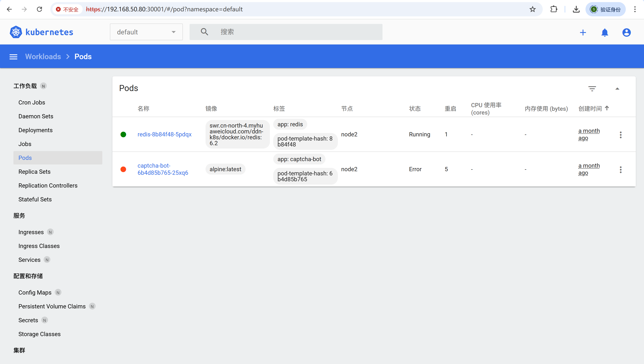Collapse the Pods card
The image size is (644, 364).
click(x=617, y=89)
